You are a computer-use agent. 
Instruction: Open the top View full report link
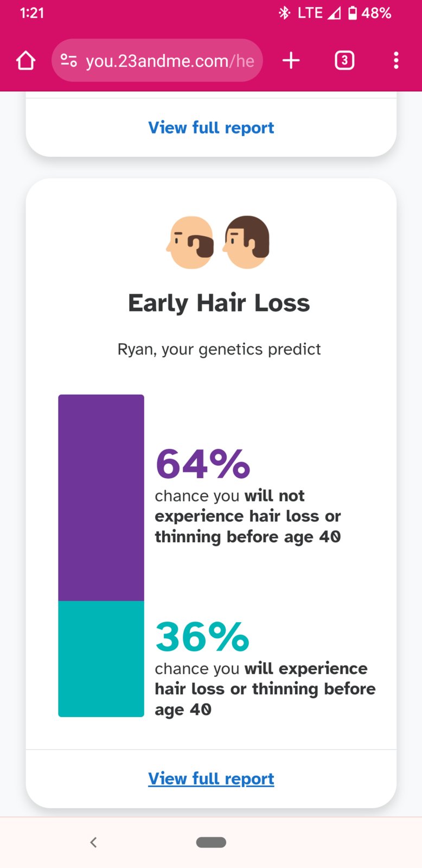(x=211, y=128)
